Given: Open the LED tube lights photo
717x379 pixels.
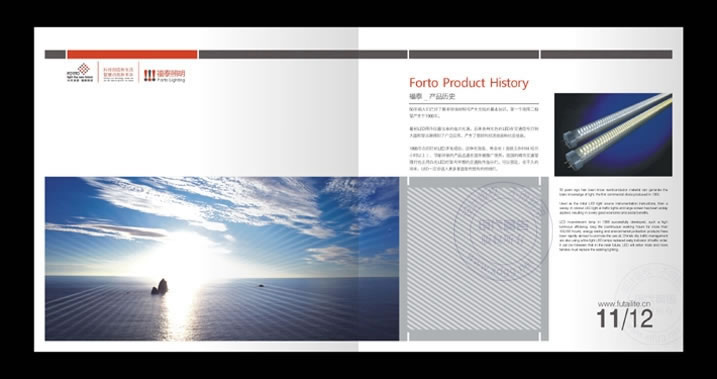Looking at the screenshot, I should [613, 134].
